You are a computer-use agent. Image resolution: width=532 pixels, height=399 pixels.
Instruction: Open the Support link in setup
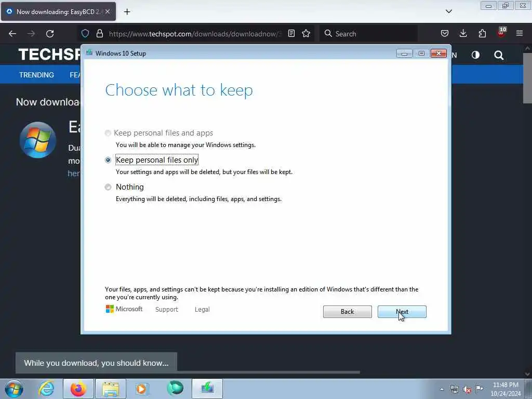click(x=167, y=310)
